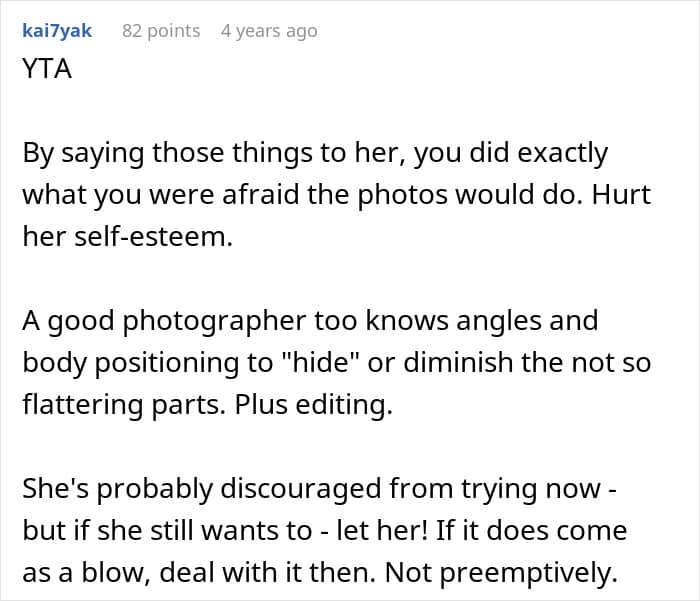This screenshot has width=700, height=601.
Task: Click the paragraph starting 'By saying those things'
Action: 337,194
